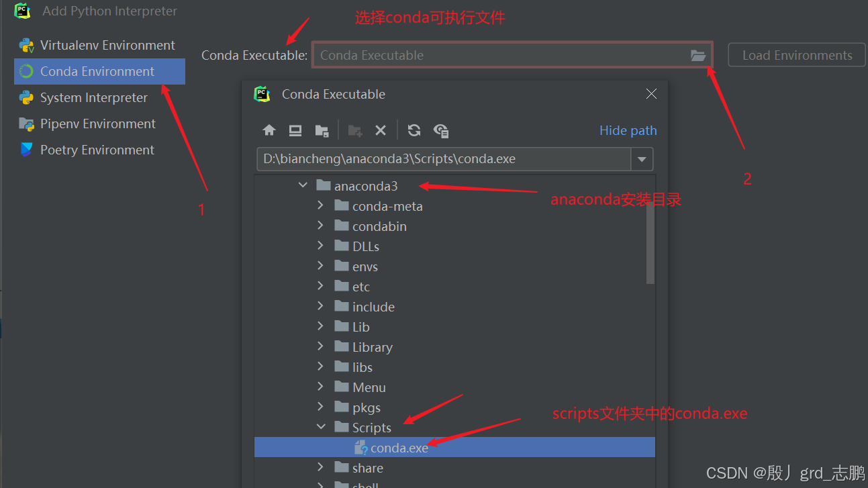Expand the include folder
Screen dimensions: 868x488
321,307
